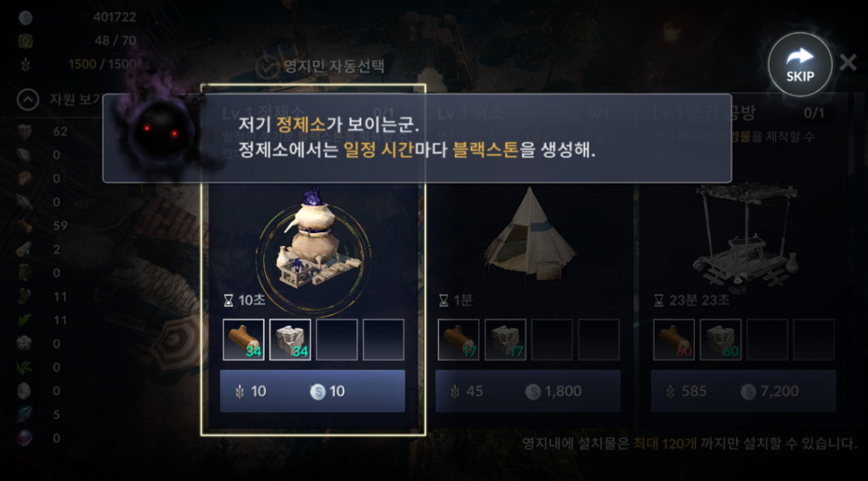Click the tent's stone material slot showing 17
The image size is (868, 481).
pos(505,339)
